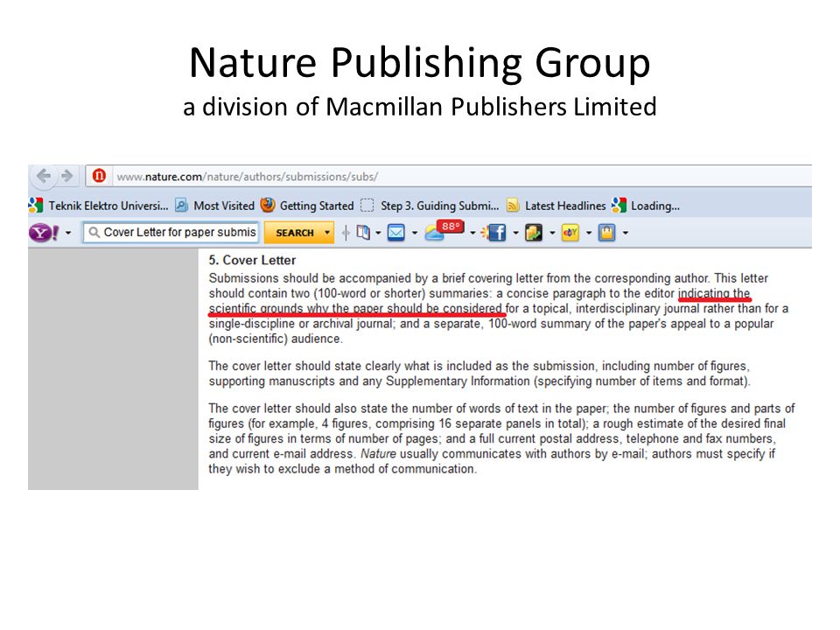The width and height of the screenshot is (840, 630).
Task: Open the Teknik Elektro Universi... bookmark
Action: click(98, 206)
